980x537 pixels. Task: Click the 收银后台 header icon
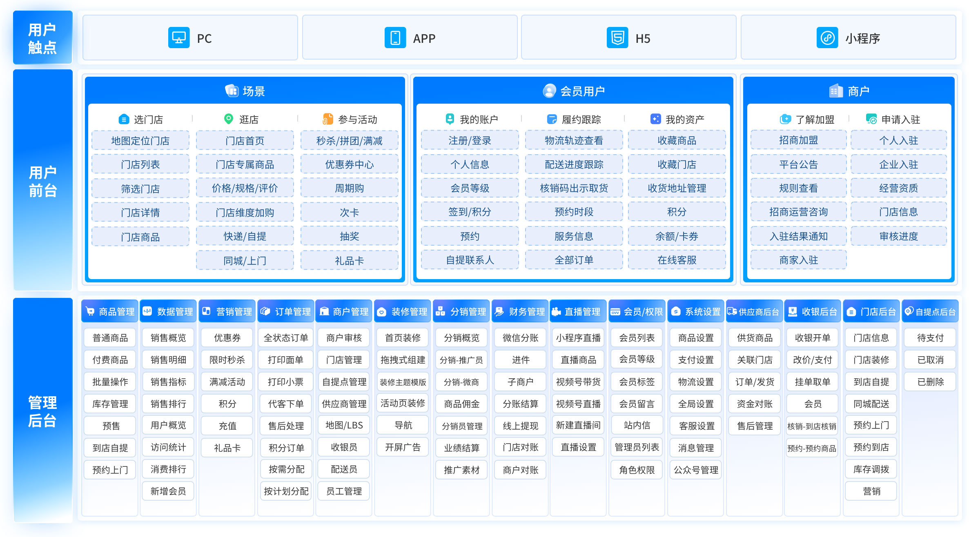(x=793, y=311)
